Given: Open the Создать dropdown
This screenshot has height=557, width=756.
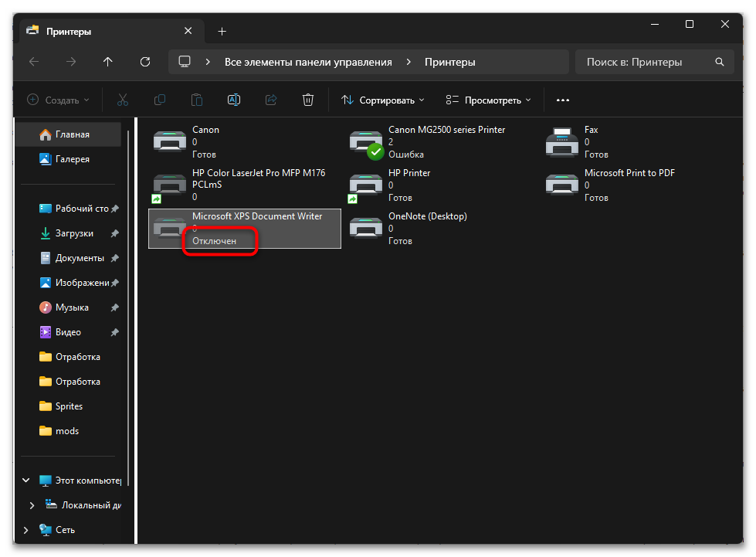Looking at the screenshot, I should 59,100.
